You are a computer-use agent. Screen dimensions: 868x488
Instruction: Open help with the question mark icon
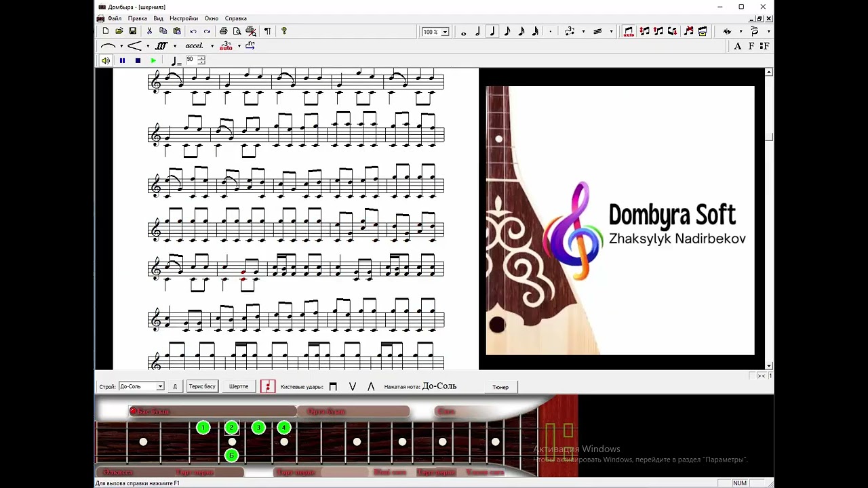pyautogui.click(x=283, y=31)
